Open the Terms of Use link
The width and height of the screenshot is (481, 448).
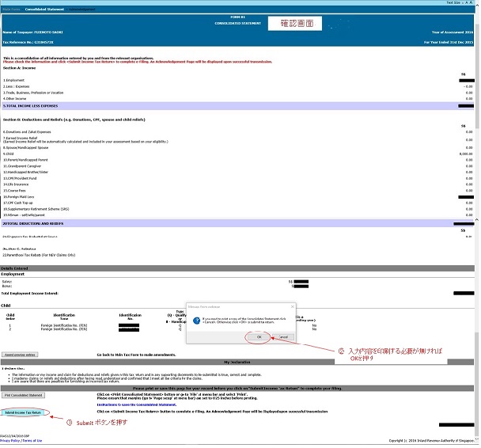(x=32, y=440)
